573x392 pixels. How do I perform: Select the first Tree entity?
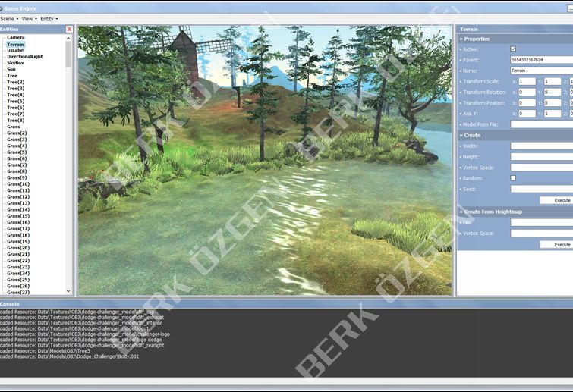12,76
